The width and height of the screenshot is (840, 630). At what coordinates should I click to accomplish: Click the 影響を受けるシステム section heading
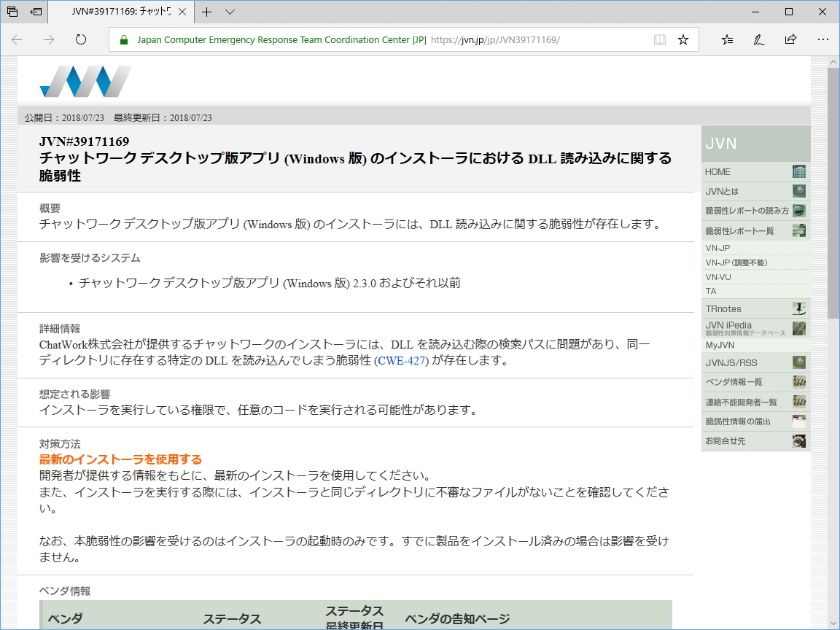pyautogui.click(x=90, y=258)
